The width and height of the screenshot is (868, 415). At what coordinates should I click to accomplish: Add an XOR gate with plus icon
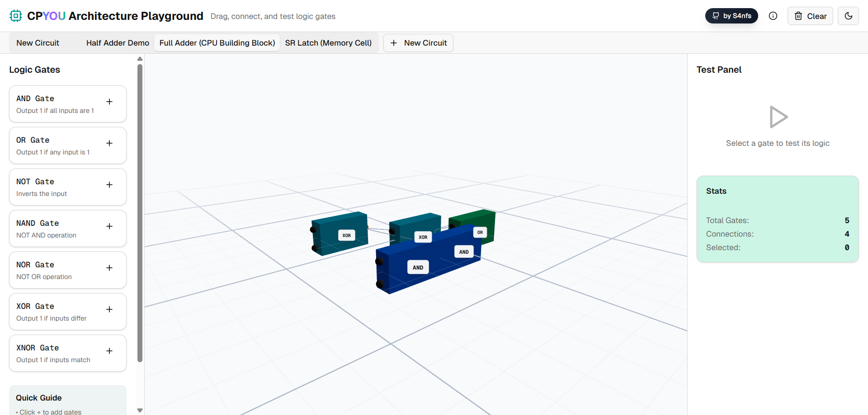pos(109,310)
